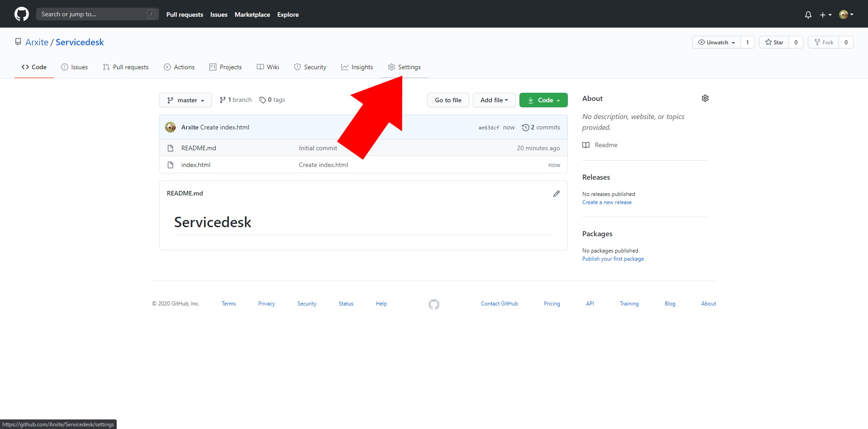Open Contact GitHub footer link
868x429 pixels.
click(500, 304)
